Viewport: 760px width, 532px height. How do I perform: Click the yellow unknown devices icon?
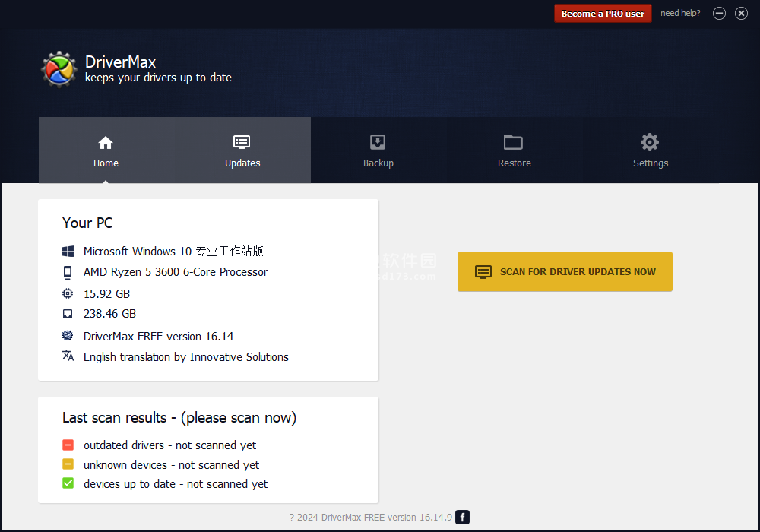click(68, 464)
